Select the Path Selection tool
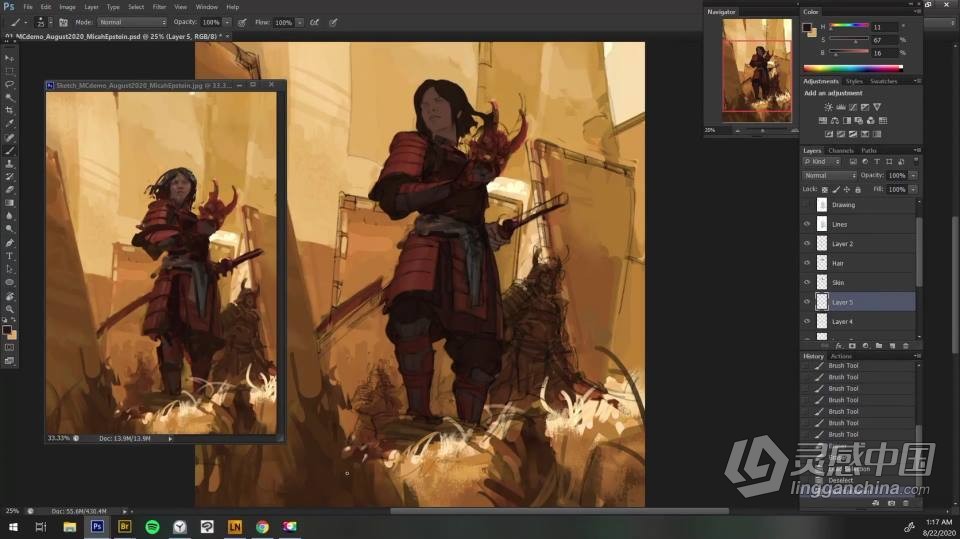The width and height of the screenshot is (960, 539). 9,269
